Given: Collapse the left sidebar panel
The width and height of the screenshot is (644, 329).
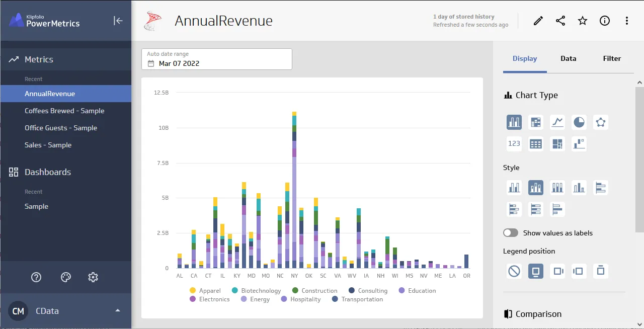Looking at the screenshot, I should tap(118, 21).
